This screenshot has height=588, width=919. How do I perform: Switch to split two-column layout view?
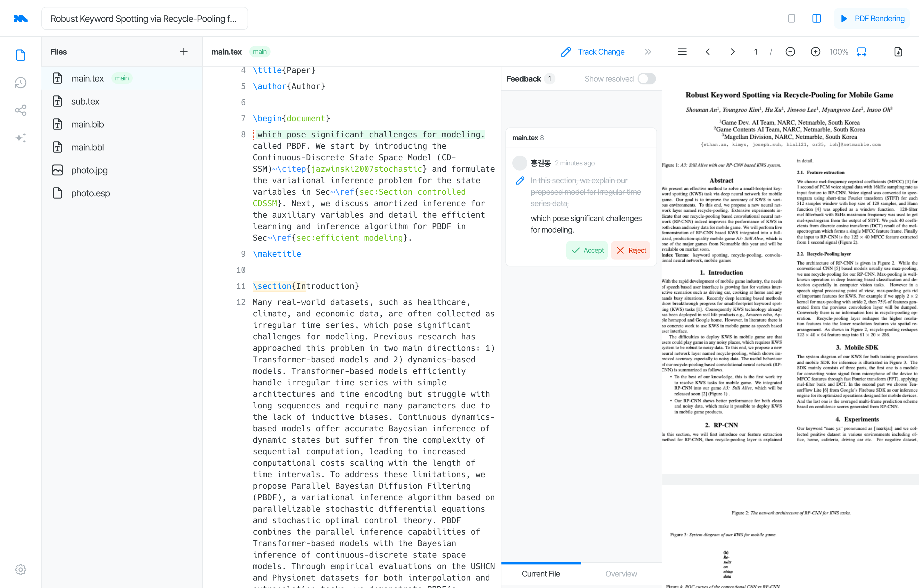pyautogui.click(x=816, y=18)
